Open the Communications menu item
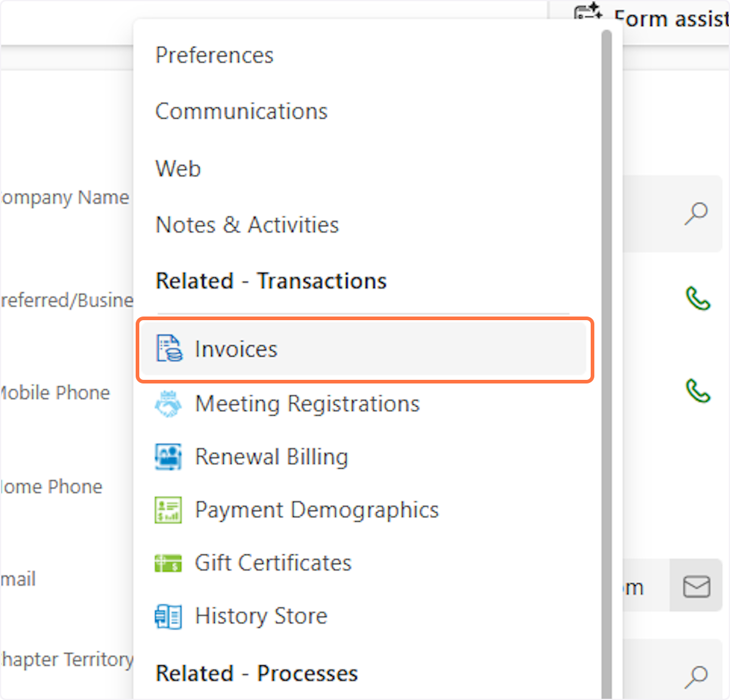 (x=242, y=111)
